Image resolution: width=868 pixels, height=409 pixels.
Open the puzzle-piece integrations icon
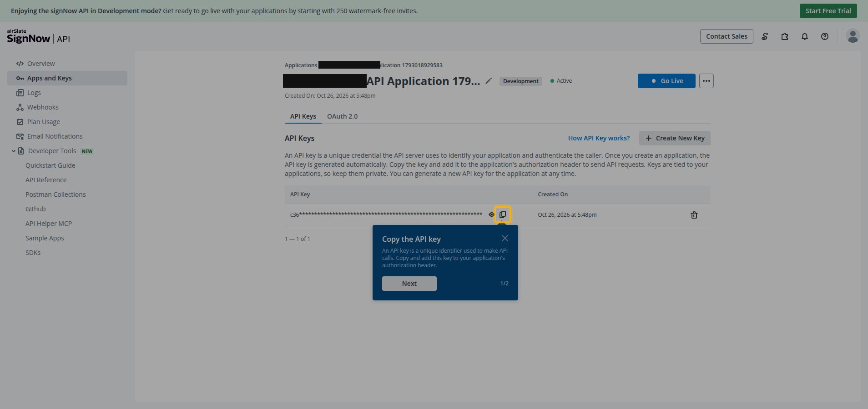pyautogui.click(x=785, y=36)
